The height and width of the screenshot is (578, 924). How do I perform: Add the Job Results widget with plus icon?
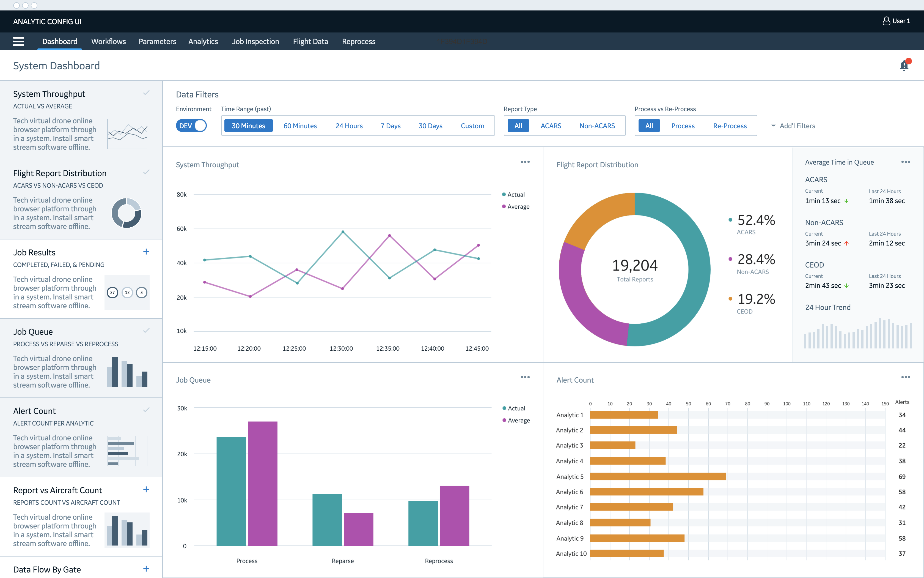(146, 252)
